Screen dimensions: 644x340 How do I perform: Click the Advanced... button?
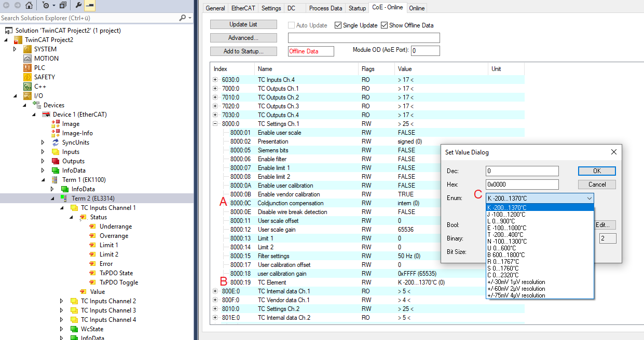(x=243, y=38)
